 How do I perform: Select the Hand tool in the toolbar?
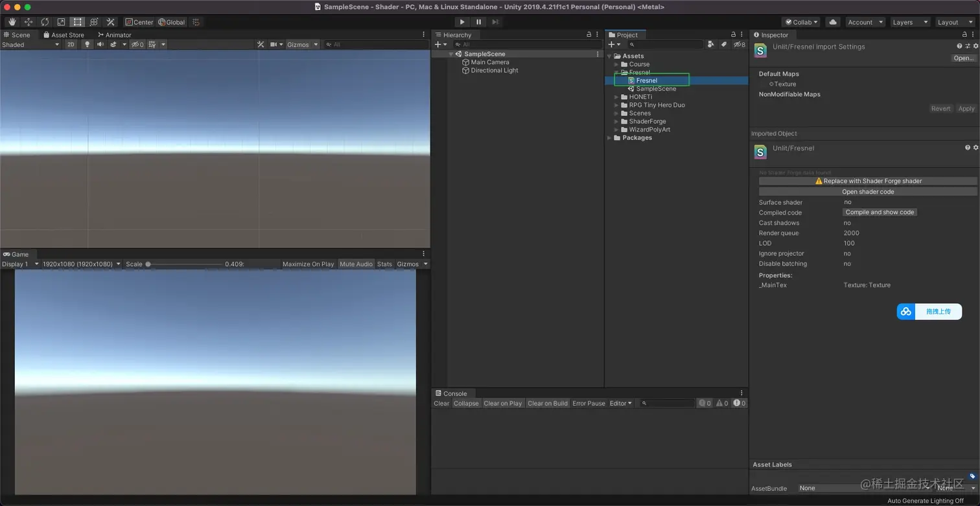pyautogui.click(x=12, y=22)
